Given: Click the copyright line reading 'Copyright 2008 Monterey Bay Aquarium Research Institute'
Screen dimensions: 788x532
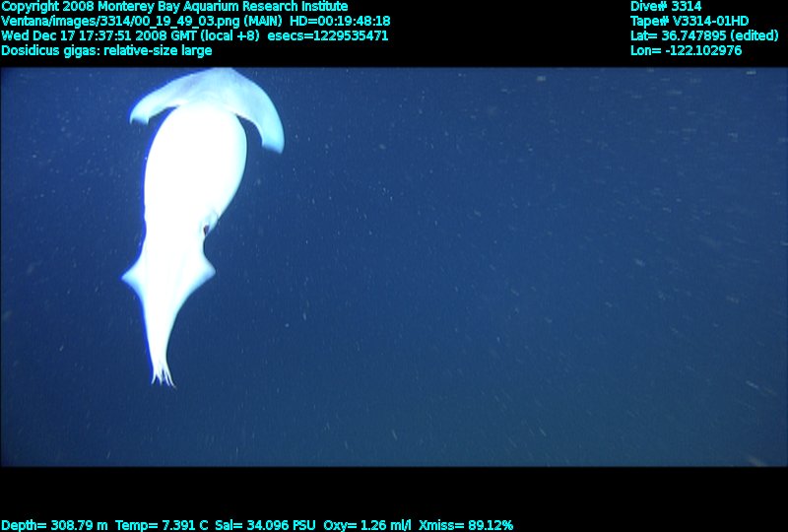Looking at the screenshot, I should coord(174,7).
